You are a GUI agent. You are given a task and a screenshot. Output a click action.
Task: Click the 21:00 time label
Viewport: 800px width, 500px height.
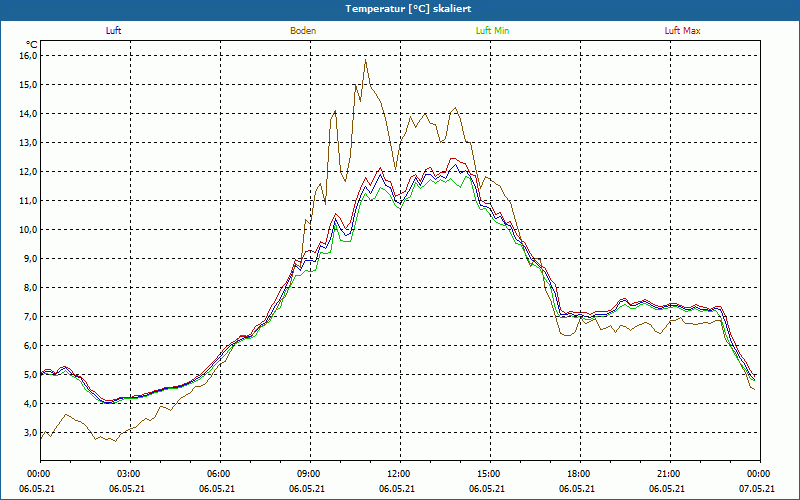(670, 474)
